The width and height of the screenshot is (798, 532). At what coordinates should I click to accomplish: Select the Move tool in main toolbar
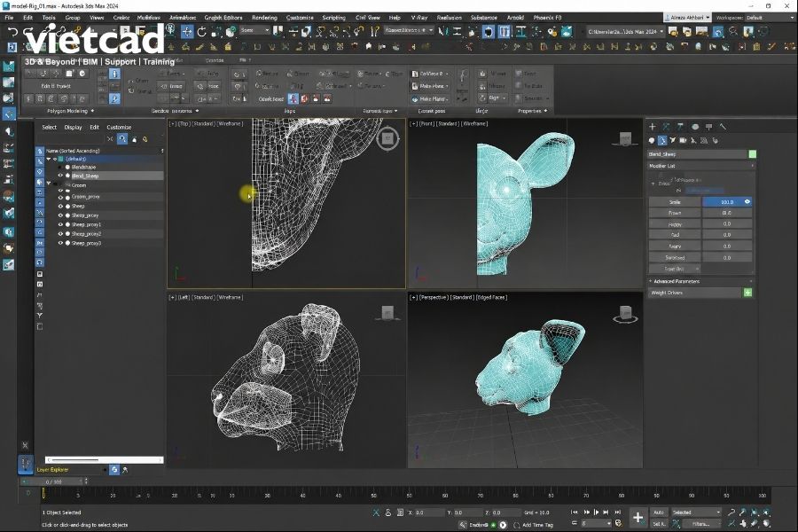point(187,32)
